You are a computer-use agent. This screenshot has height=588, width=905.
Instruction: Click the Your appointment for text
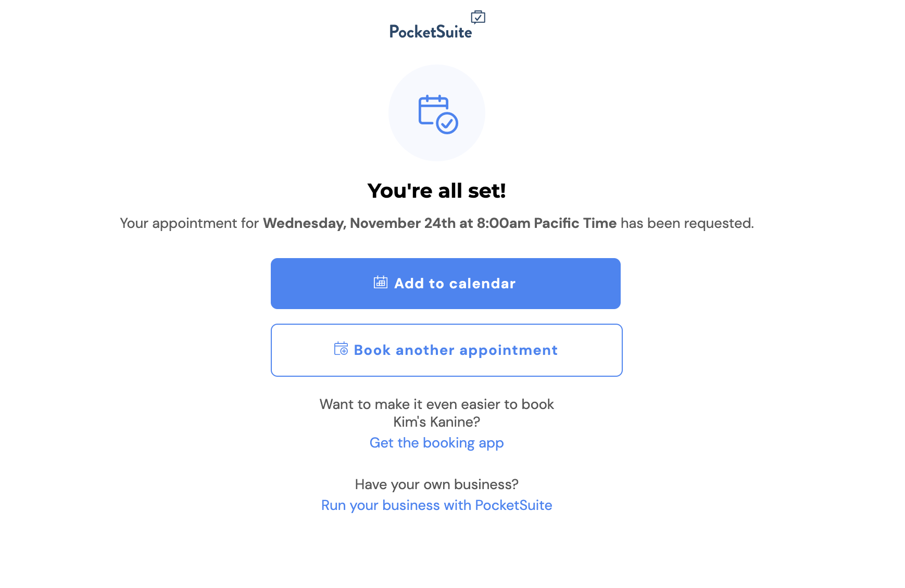190,223
